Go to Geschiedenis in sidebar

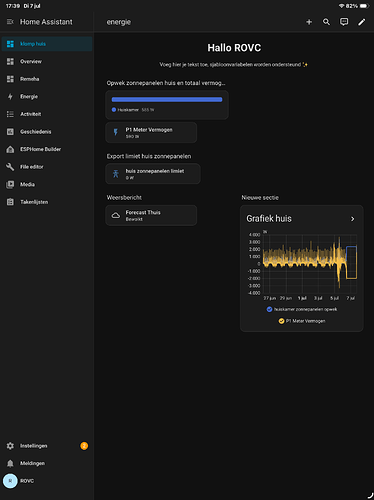click(x=47, y=132)
